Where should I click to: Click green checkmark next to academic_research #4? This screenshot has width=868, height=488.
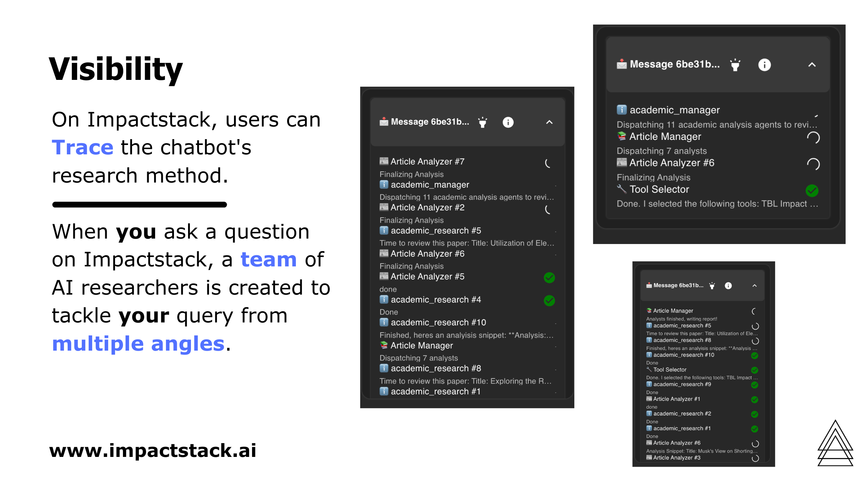pos(549,300)
